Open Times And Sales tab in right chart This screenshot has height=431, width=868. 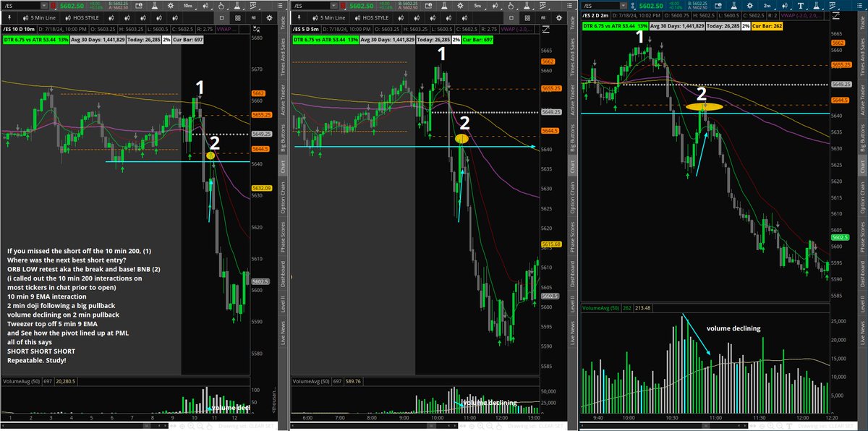tap(861, 57)
